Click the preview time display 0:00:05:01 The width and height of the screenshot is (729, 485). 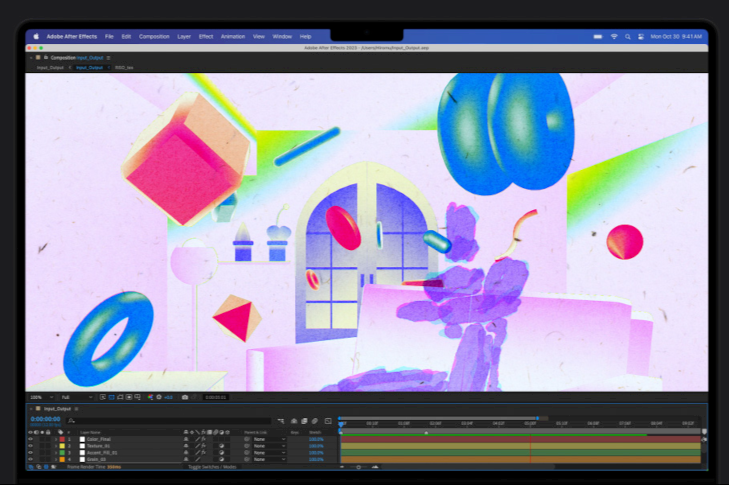click(216, 397)
